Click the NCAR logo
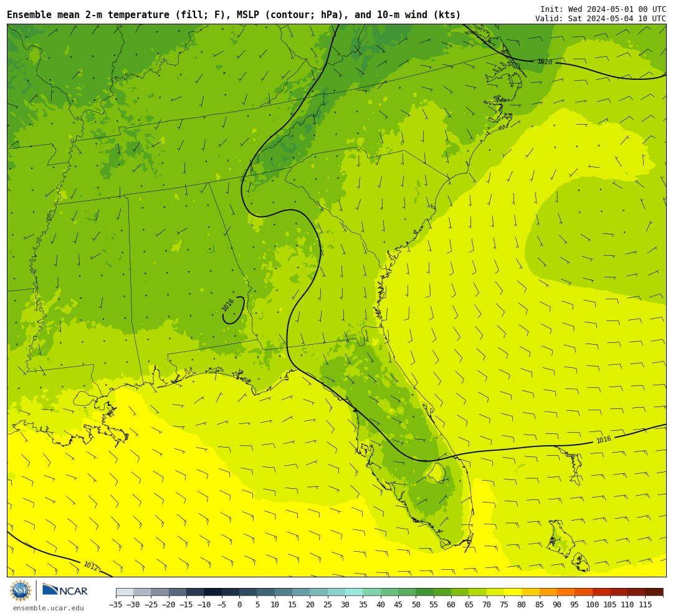The image size is (673, 616). (x=65, y=590)
